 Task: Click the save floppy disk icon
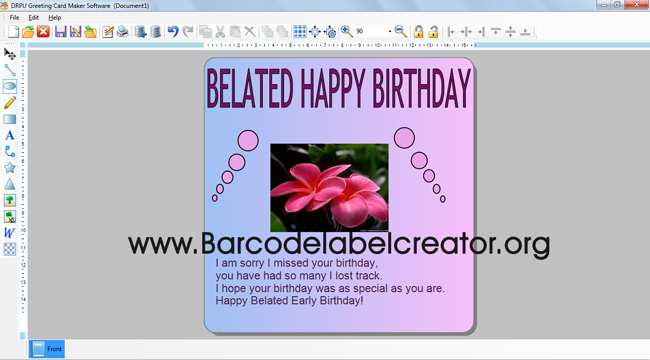[x=61, y=32]
